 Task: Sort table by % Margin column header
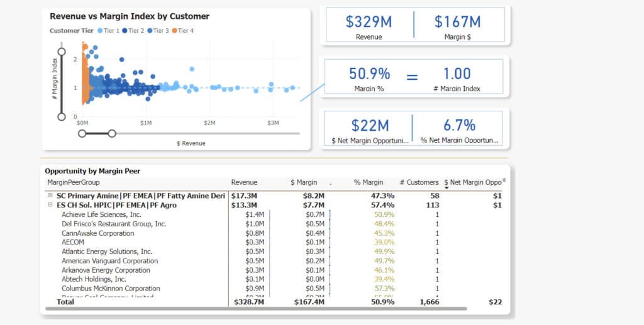click(369, 182)
